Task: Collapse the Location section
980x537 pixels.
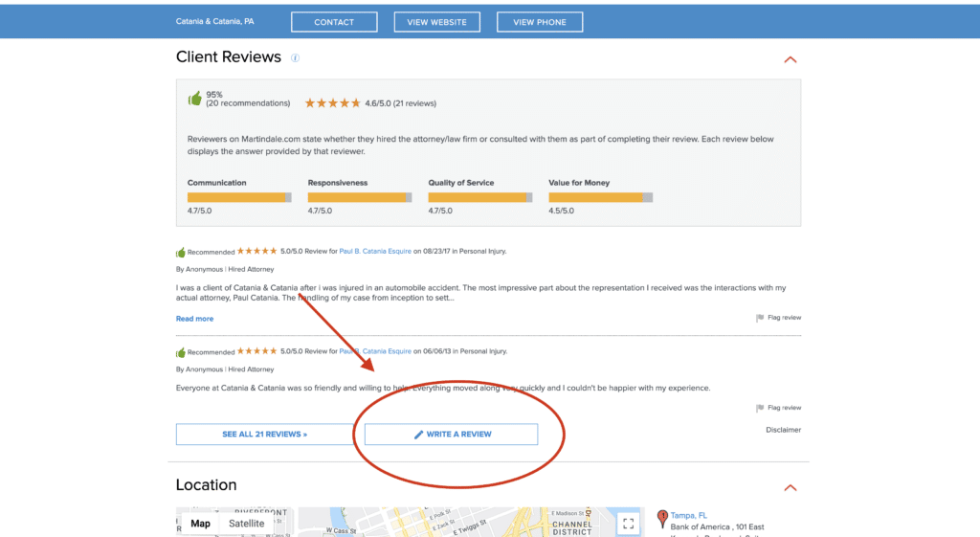Action: [x=790, y=487]
